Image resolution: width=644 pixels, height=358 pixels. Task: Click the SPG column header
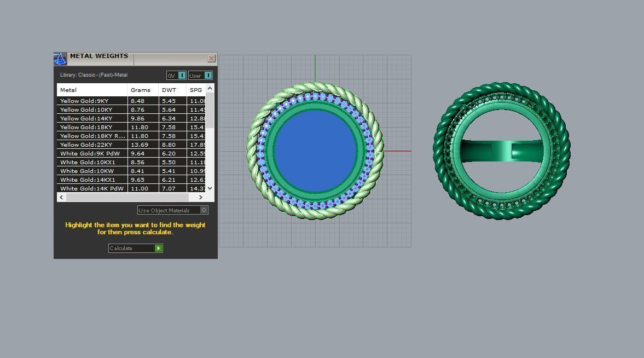click(196, 90)
